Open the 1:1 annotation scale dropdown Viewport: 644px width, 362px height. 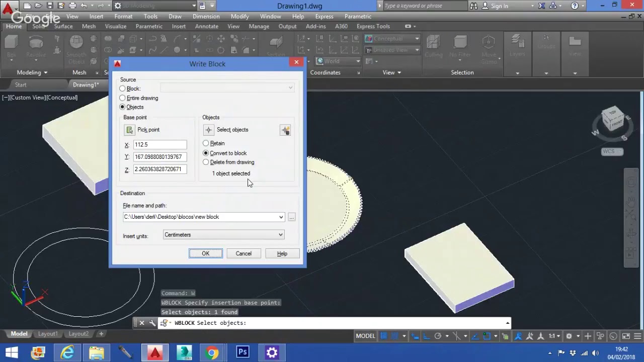pos(554,336)
